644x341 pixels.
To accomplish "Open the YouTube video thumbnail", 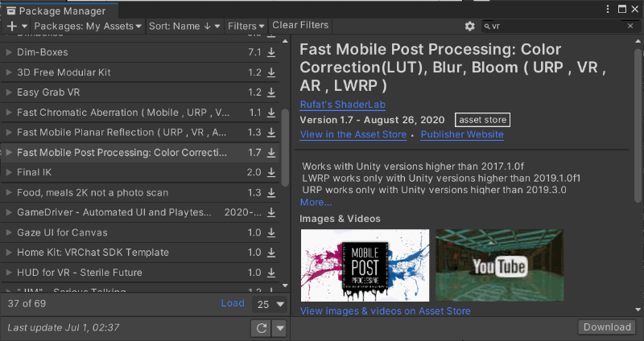I will tap(498, 265).
